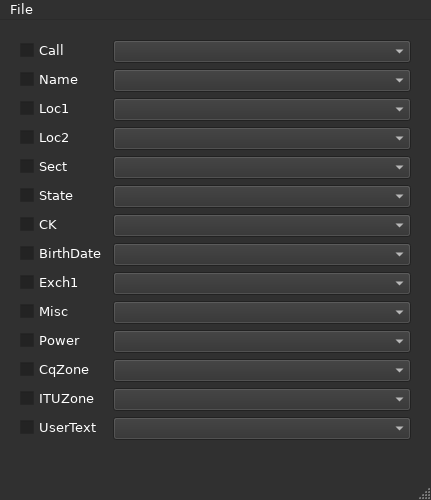This screenshot has width=431, height=500.
Task: Expand the Name combo box
Action: 262,80
